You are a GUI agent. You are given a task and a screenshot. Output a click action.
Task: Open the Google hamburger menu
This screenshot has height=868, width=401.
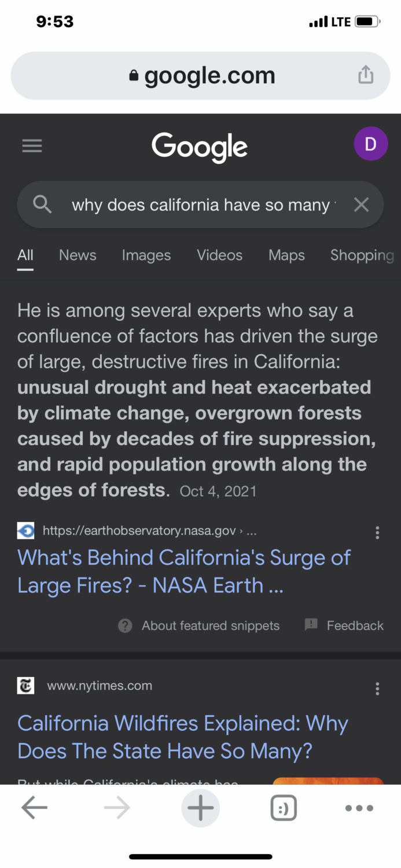[x=32, y=146]
